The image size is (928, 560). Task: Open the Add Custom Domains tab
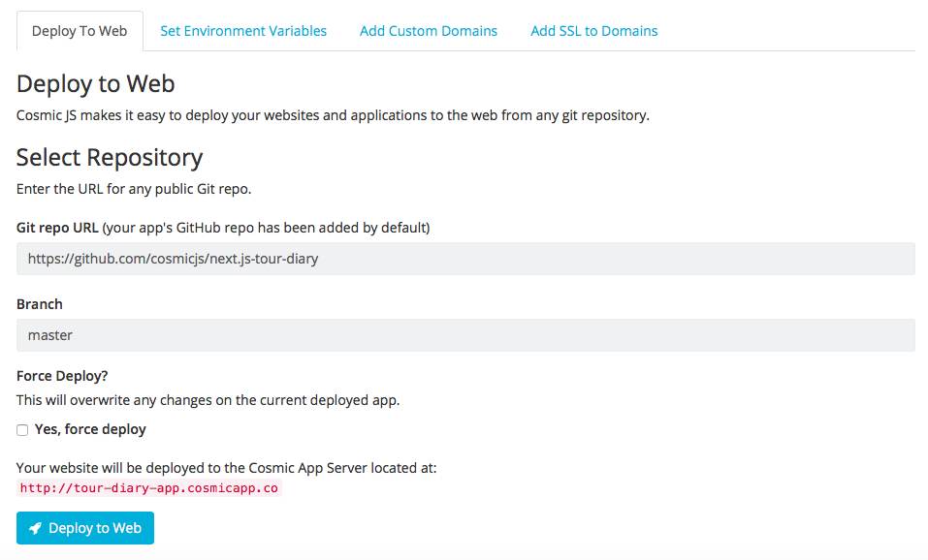(x=429, y=31)
